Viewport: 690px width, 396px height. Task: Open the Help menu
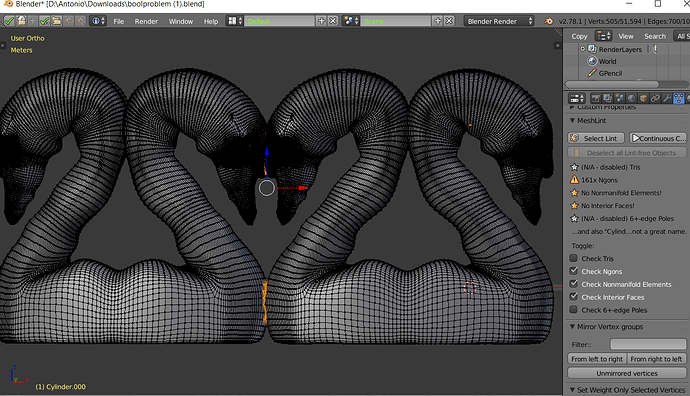[211, 21]
